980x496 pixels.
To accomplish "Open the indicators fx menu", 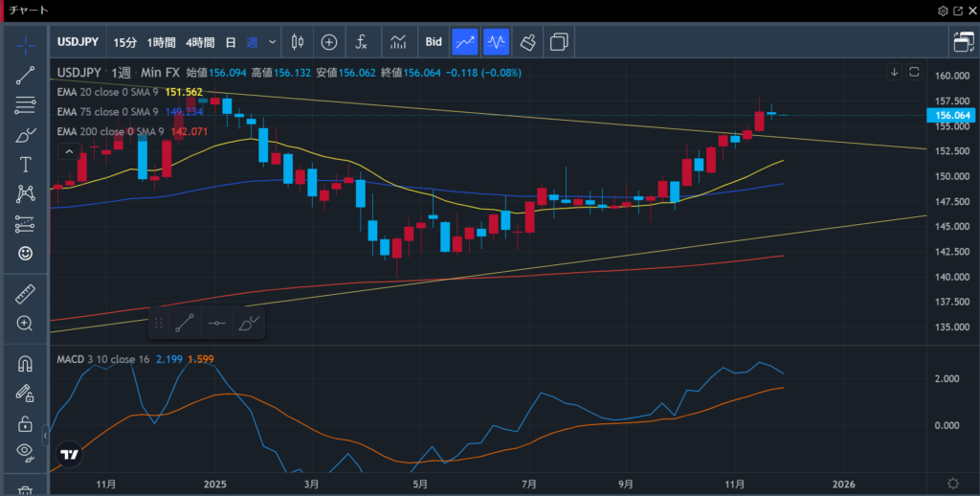I will tap(361, 42).
